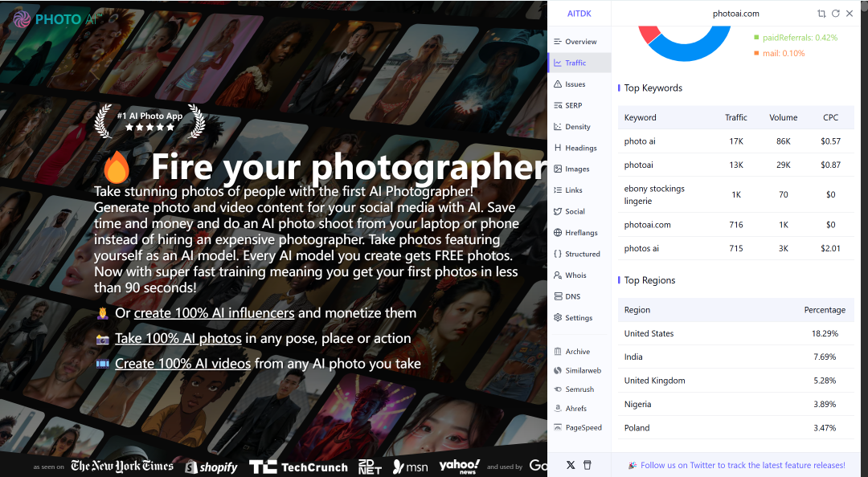This screenshot has width=868, height=477.
Task: Click the $2.01 CPC value
Action: pos(830,248)
